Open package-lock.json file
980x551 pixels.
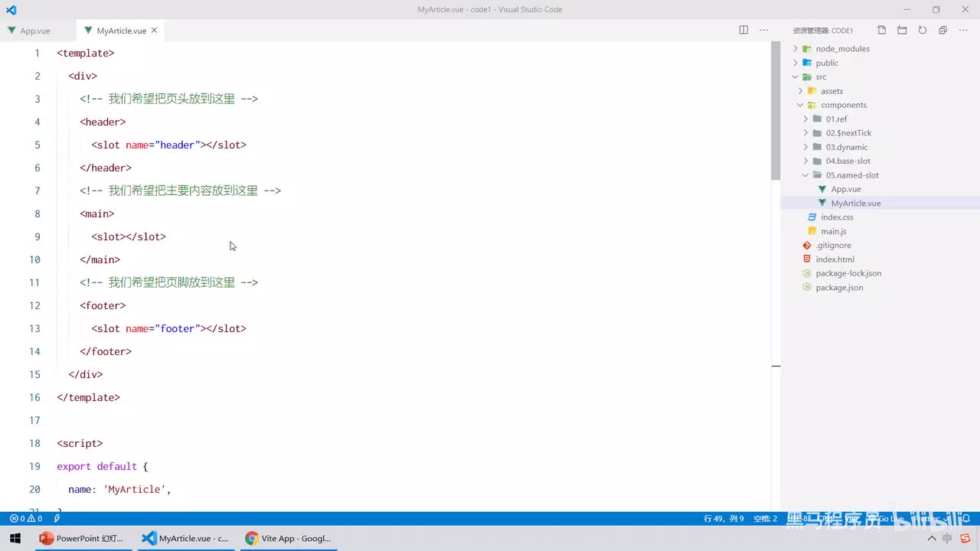click(x=848, y=273)
